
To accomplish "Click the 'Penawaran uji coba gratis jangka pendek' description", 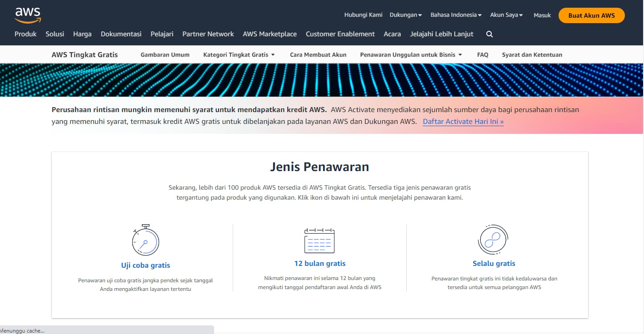I will 145,285.
